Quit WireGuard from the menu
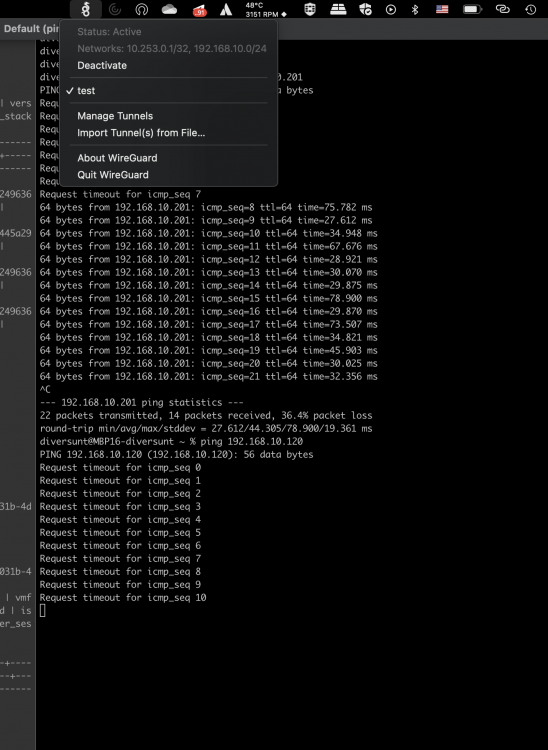Screen dimensions: 548x750 pyautogui.click(x=113, y=175)
